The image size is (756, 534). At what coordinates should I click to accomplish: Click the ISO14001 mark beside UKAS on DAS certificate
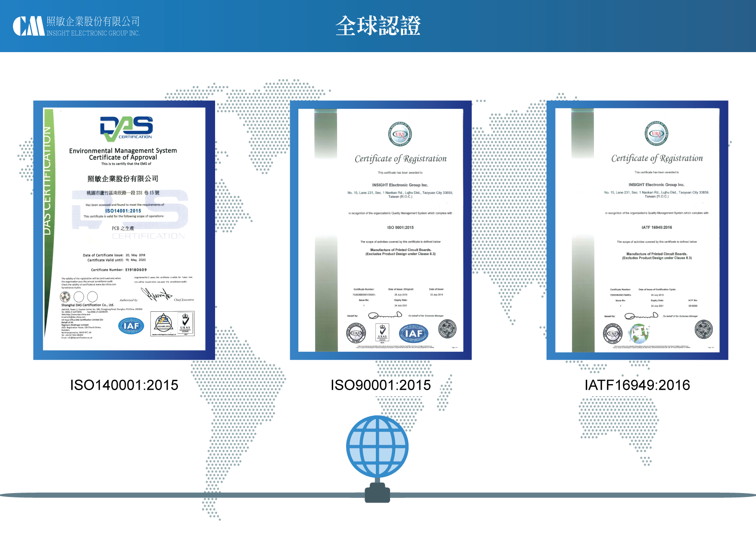tap(164, 324)
